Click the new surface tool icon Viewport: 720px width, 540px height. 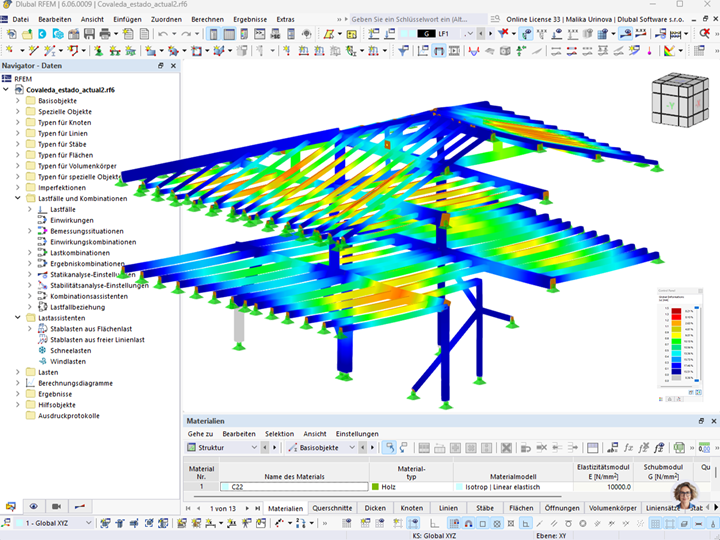coord(150,51)
